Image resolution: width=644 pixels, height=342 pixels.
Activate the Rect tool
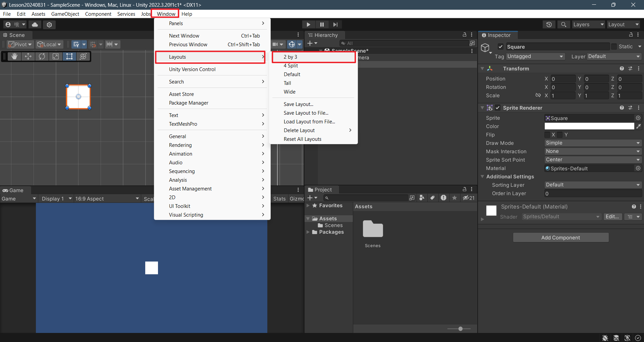click(69, 56)
